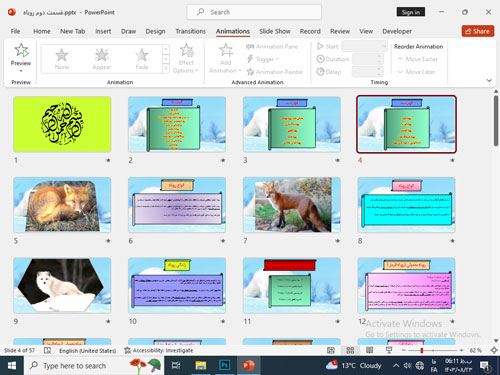Select slide 9 arctic fox thumbnail
The width and height of the screenshot is (500, 375).
coord(62,285)
